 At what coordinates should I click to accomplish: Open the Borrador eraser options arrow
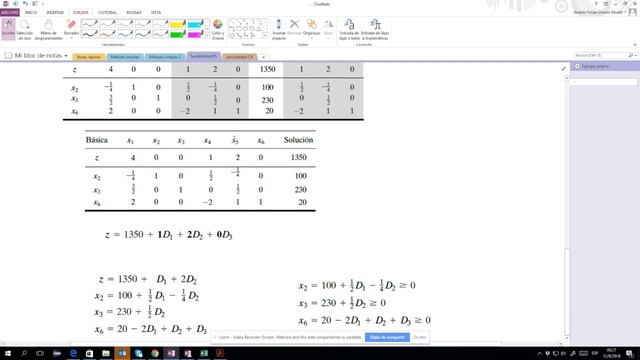(x=71, y=38)
